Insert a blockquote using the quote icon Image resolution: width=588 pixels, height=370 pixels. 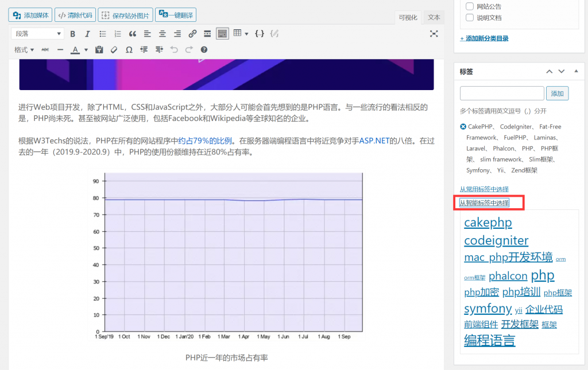tap(131, 33)
